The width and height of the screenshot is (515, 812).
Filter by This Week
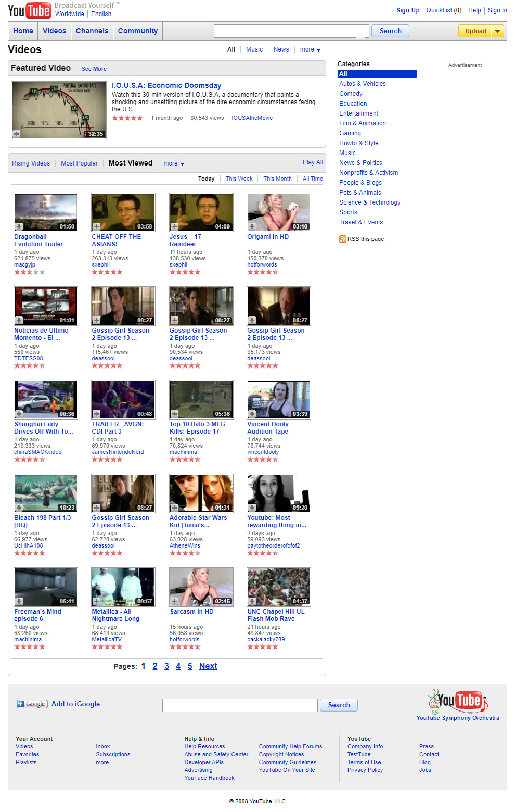click(239, 179)
